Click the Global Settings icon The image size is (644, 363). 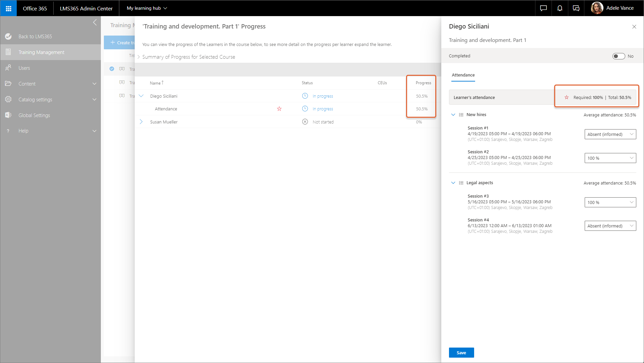click(x=8, y=115)
